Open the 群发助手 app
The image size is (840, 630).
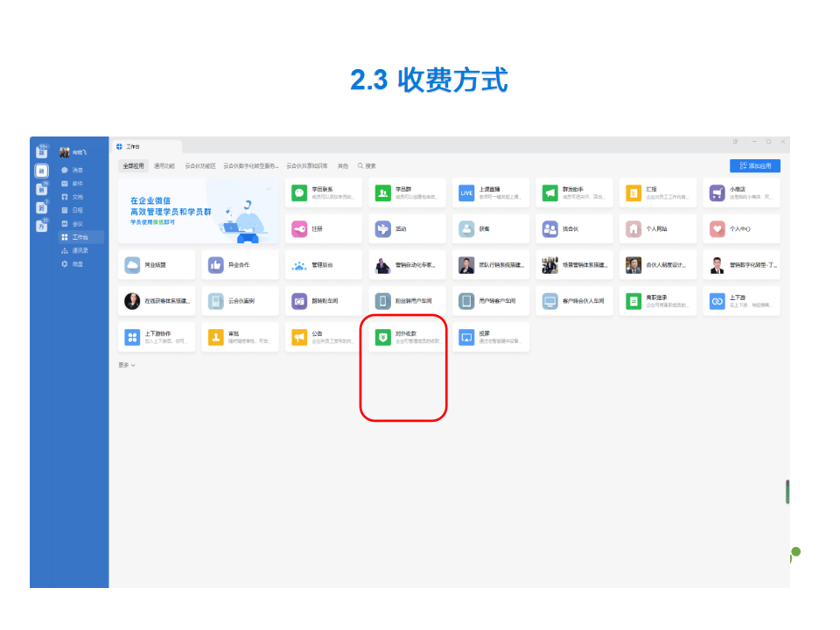(x=574, y=192)
